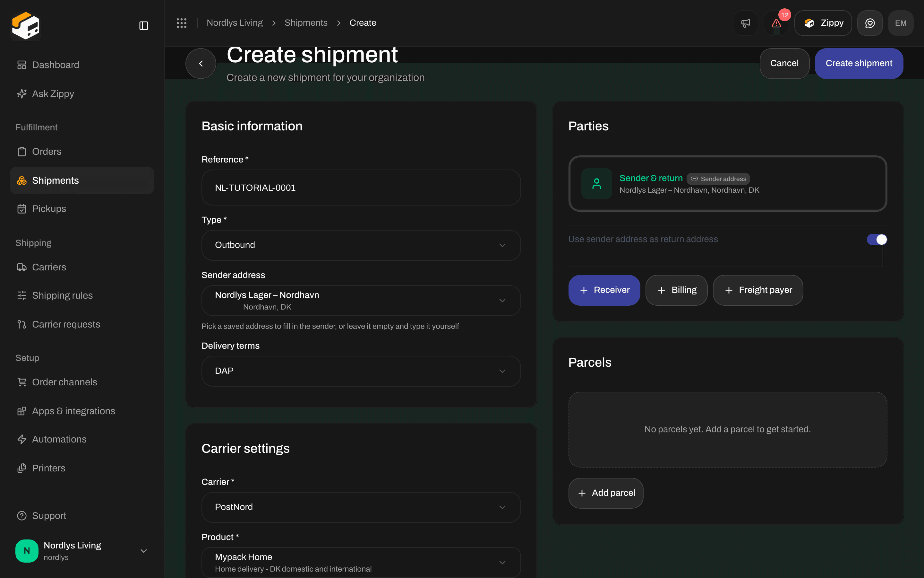924x578 pixels.
Task: Click the sender person icon
Action: pos(596,184)
